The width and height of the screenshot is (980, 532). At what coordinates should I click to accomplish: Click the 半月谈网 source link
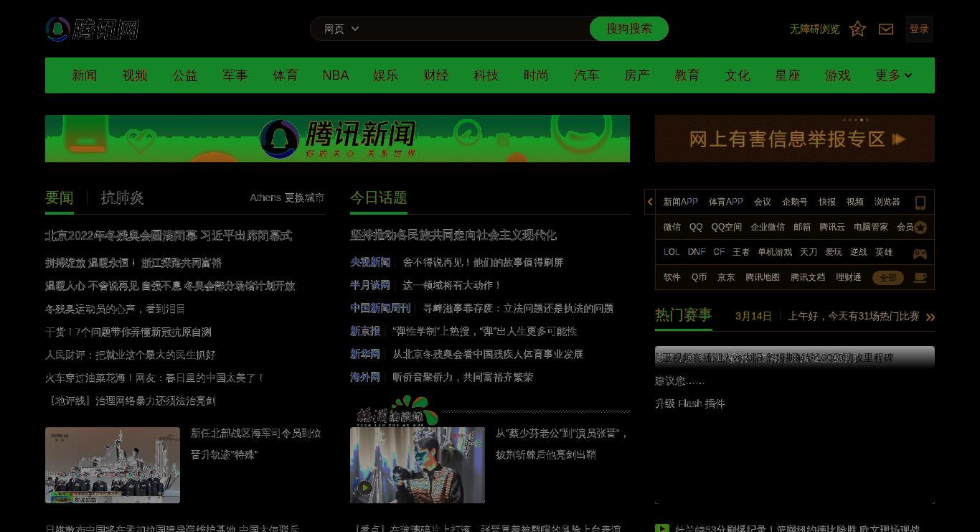tap(370, 285)
